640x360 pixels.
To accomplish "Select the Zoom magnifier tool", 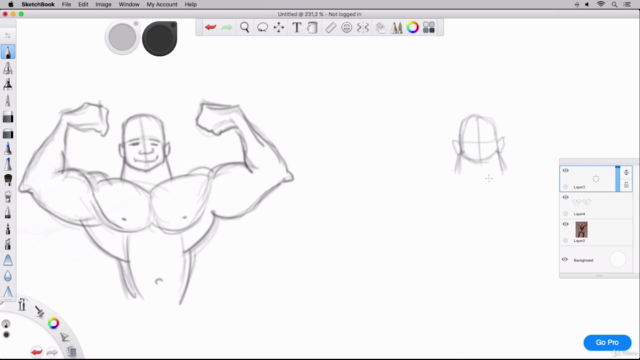I will (x=244, y=27).
